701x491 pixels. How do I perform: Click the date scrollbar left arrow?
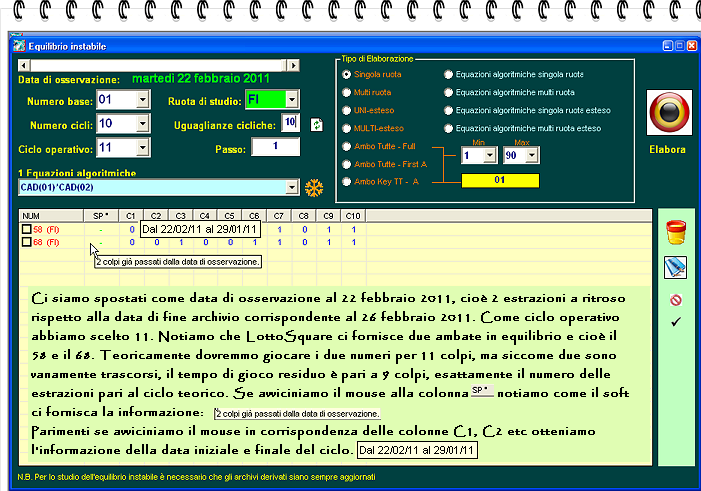(24, 65)
